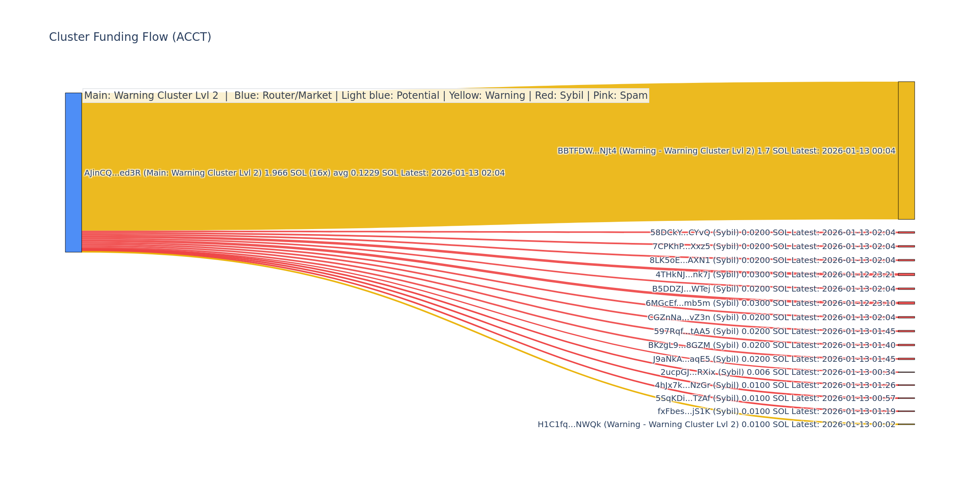Viewport: 980px width, 490px height.
Task: Click the Cluster Funding Flow title
Action: tap(130, 37)
